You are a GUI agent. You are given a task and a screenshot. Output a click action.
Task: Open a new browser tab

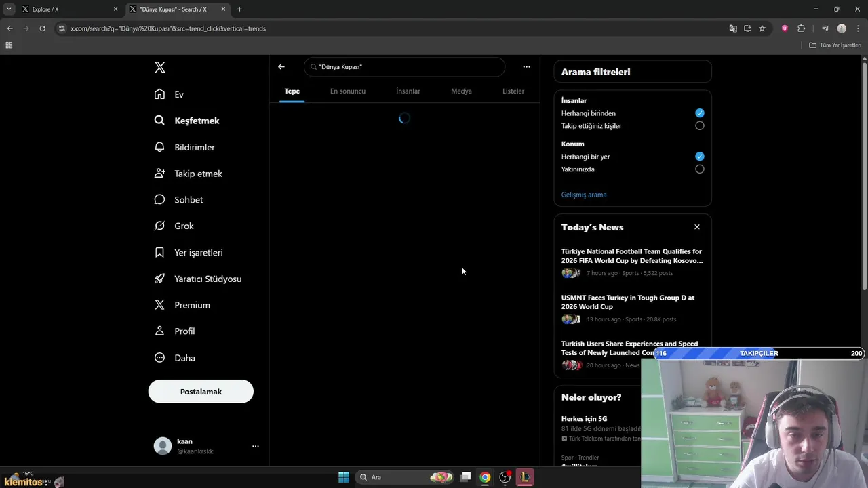[x=239, y=9]
